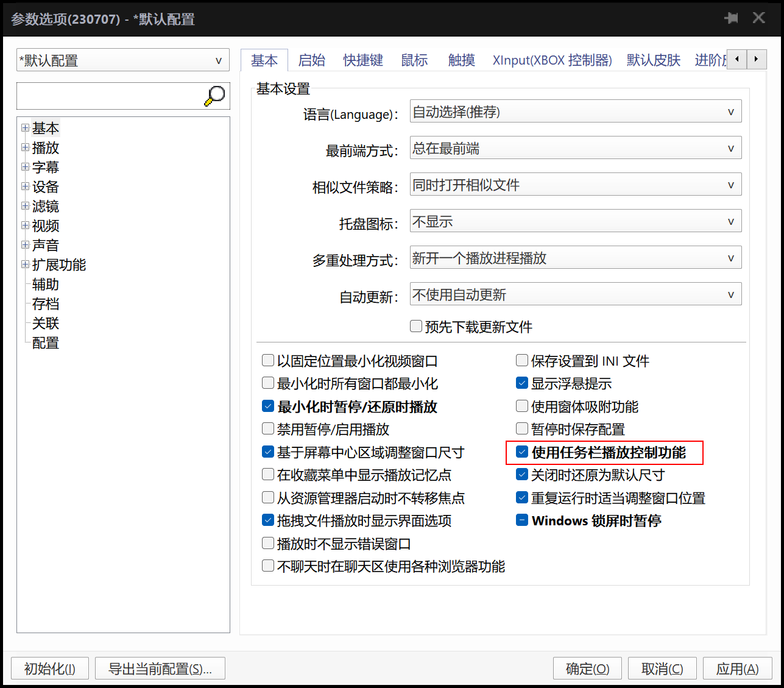The image size is (784, 688).
Task: Select the 关联 tree item
Action: [46, 324]
